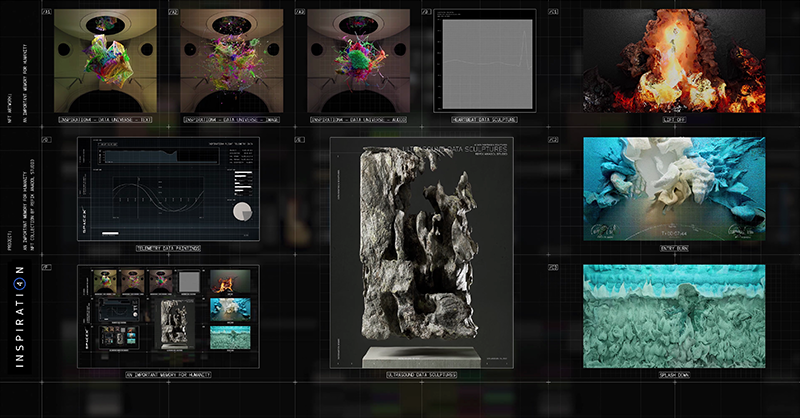
Task: Click the telemetry mini thumbnail in overview panel
Action: 118,310
